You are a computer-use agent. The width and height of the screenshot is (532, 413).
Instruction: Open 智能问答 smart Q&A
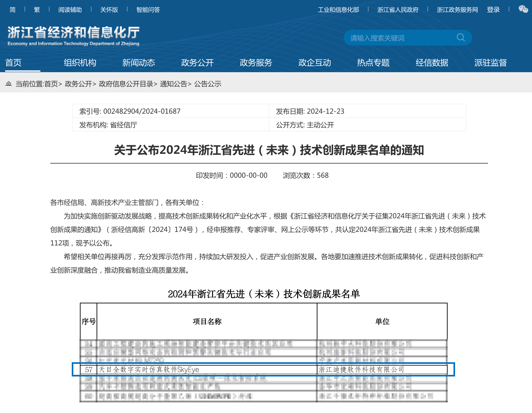click(148, 10)
